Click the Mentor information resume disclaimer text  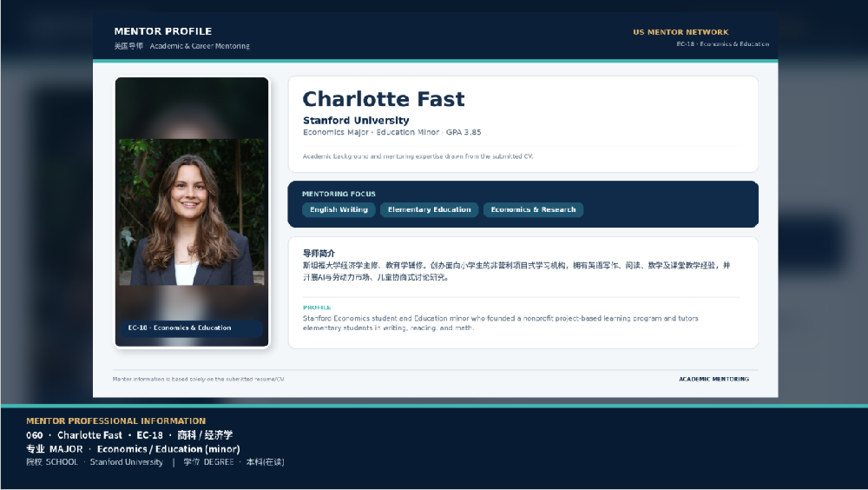pos(198,379)
